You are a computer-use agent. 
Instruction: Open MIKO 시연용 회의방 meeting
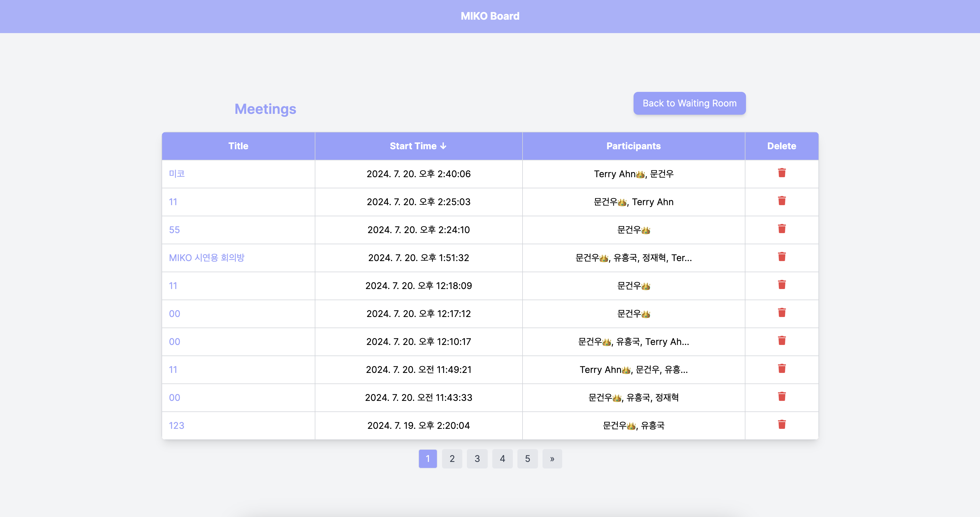[x=206, y=258]
